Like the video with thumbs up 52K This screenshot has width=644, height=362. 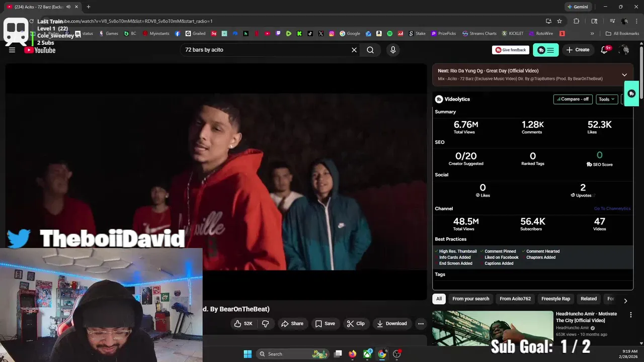pos(243,323)
